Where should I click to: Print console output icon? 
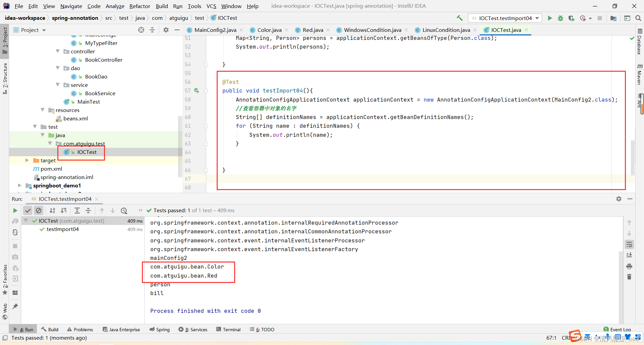click(629, 266)
